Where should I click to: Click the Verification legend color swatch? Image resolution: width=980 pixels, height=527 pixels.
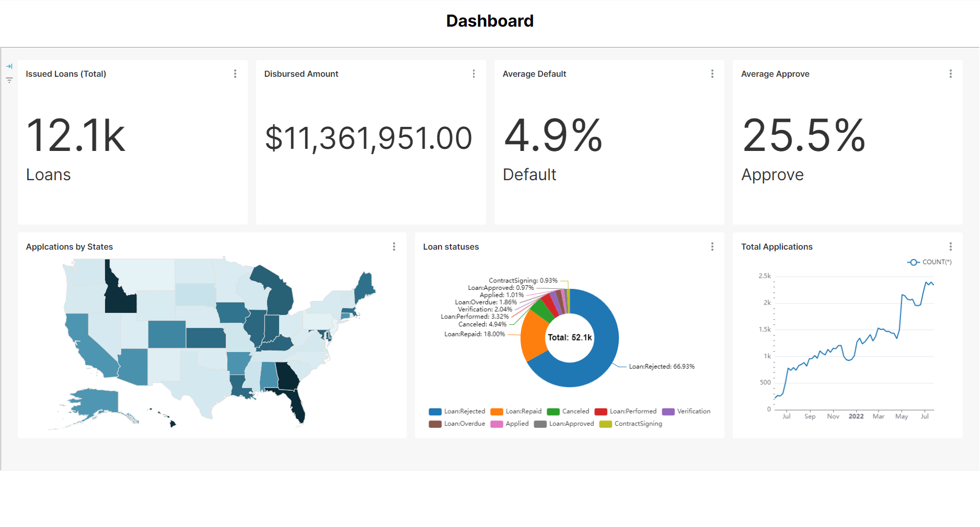[x=668, y=412]
